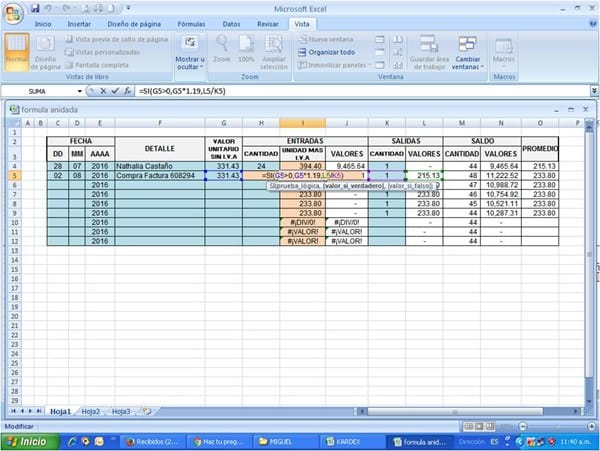Switch to Diseño de página view
The image size is (600, 451).
click(45, 52)
